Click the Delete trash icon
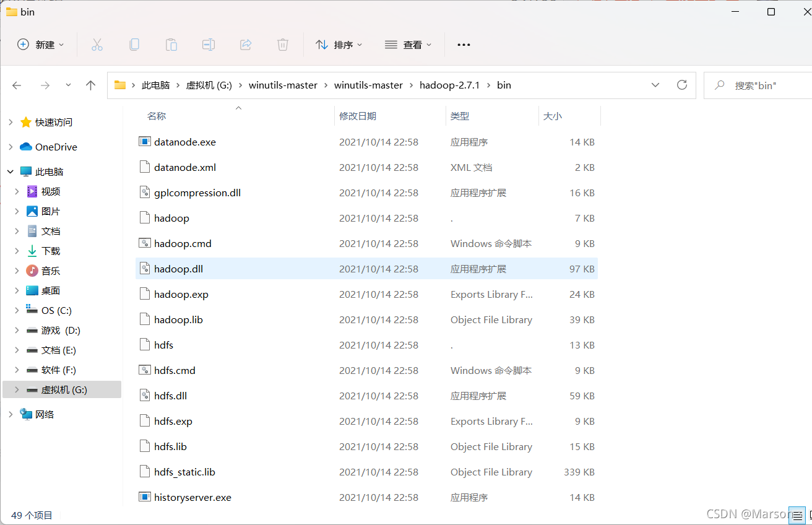The image size is (812, 525). click(283, 45)
